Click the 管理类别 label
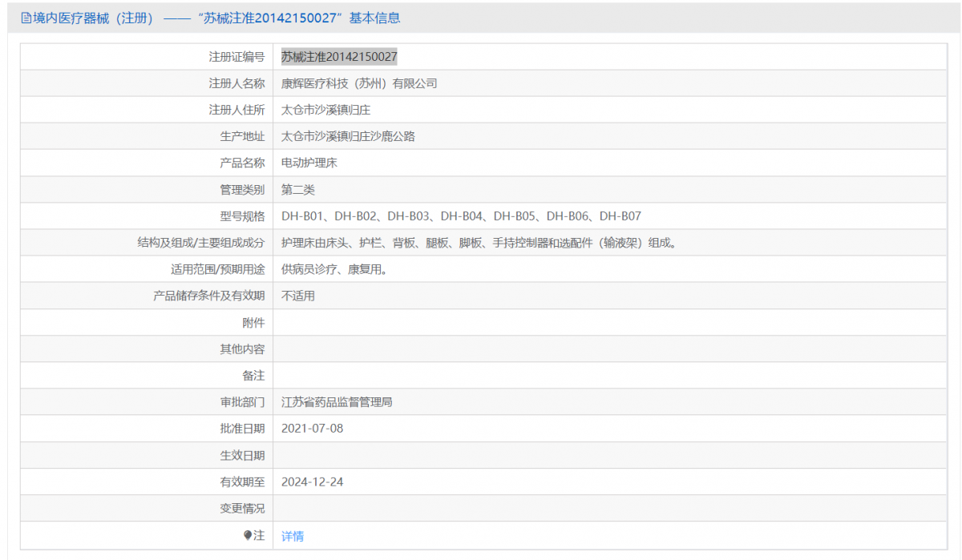 pyautogui.click(x=242, y=190)
